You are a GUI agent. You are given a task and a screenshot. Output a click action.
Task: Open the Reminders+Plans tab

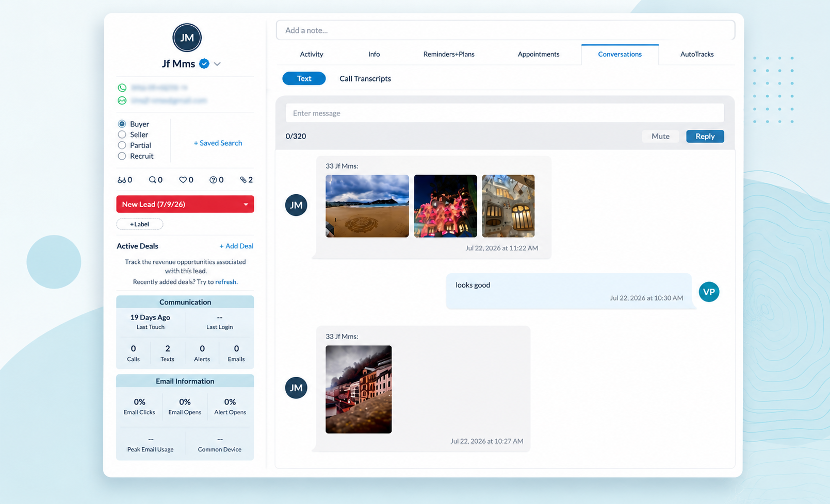pos(449,54)
